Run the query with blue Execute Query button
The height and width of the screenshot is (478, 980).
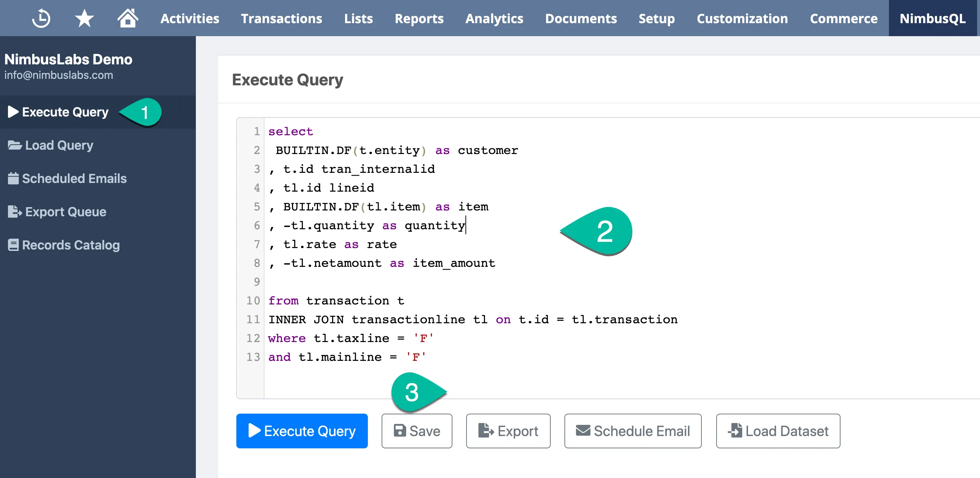click(302, 430)
